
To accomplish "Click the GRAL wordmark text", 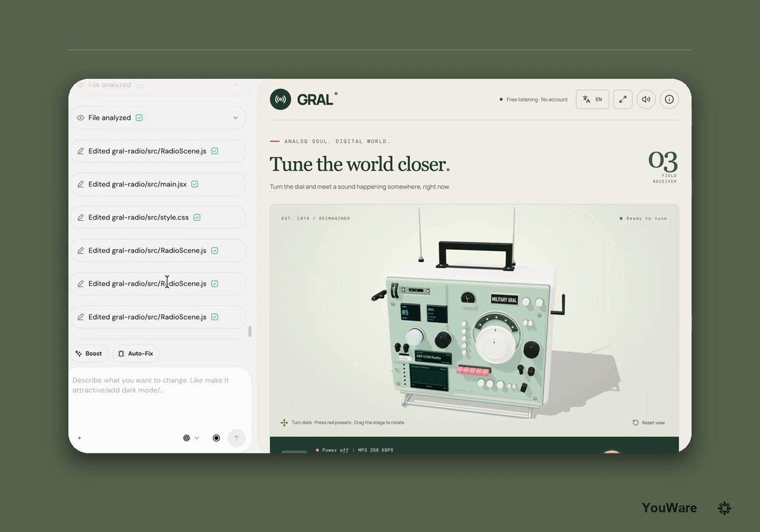I will coord(315,100).
